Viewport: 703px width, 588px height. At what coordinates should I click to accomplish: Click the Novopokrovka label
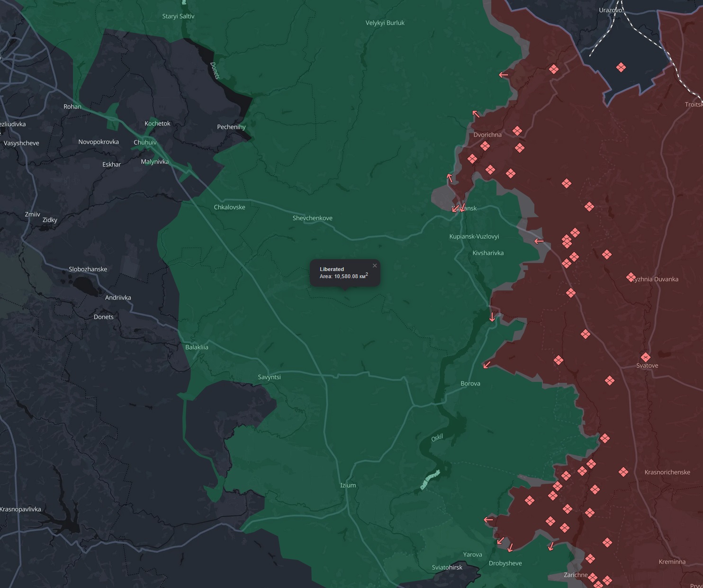[99, 142]
